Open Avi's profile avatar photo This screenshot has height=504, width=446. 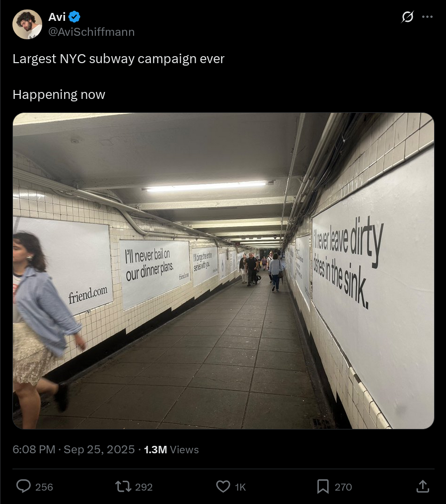click(27, 24)
